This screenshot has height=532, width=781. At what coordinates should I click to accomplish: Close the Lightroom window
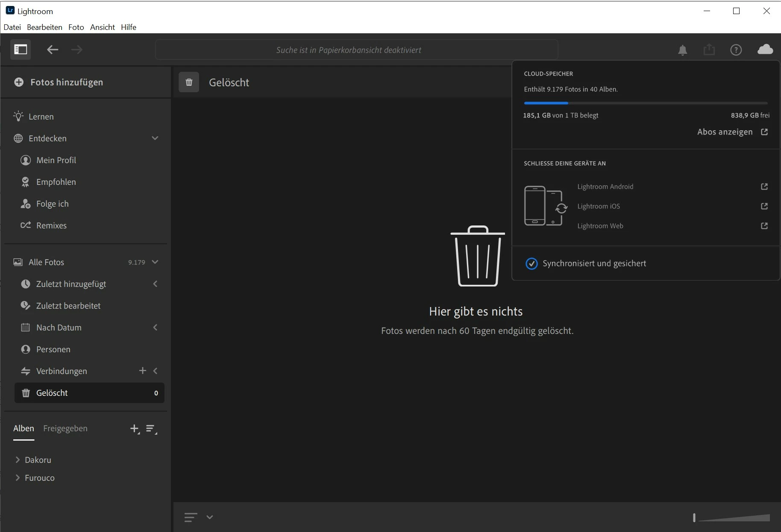pos(766,11)
